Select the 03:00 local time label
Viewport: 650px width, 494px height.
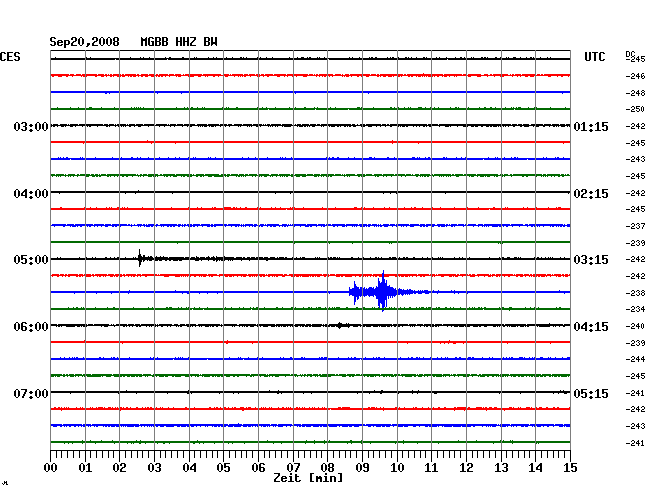point(31,126)
